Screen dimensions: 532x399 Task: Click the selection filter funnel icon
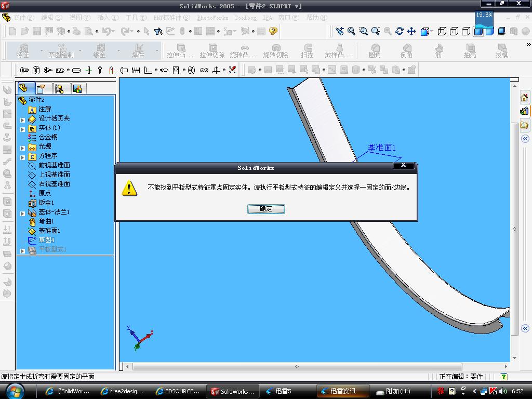pyautogui.click(x=158, y=31)
